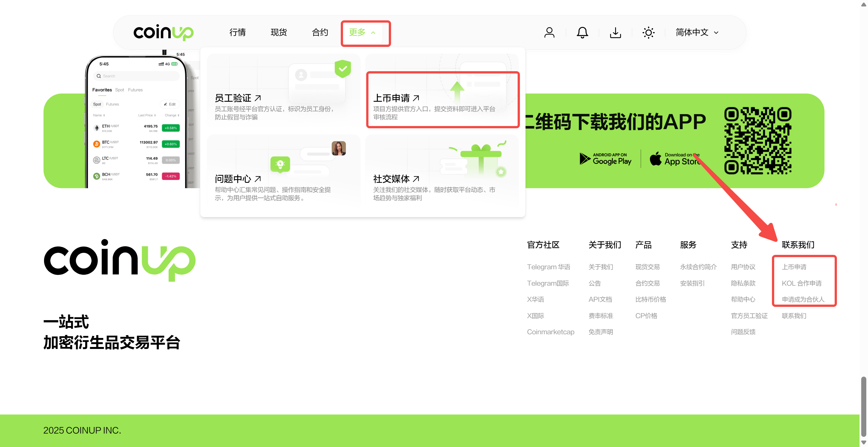Open 免责声明 footer link
Screen dimensions: 868x447
point(601,332)
